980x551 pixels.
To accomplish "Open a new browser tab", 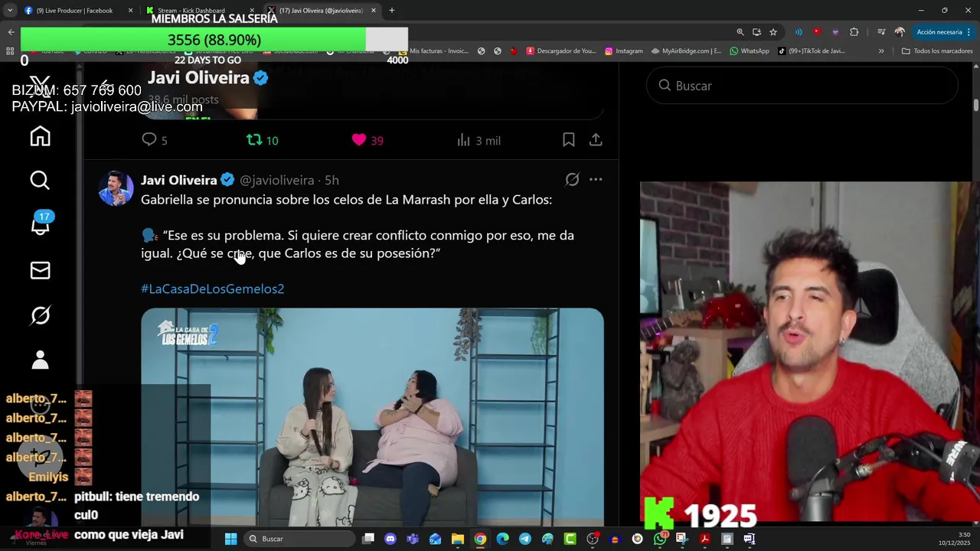I will click(x=392, y=11).
